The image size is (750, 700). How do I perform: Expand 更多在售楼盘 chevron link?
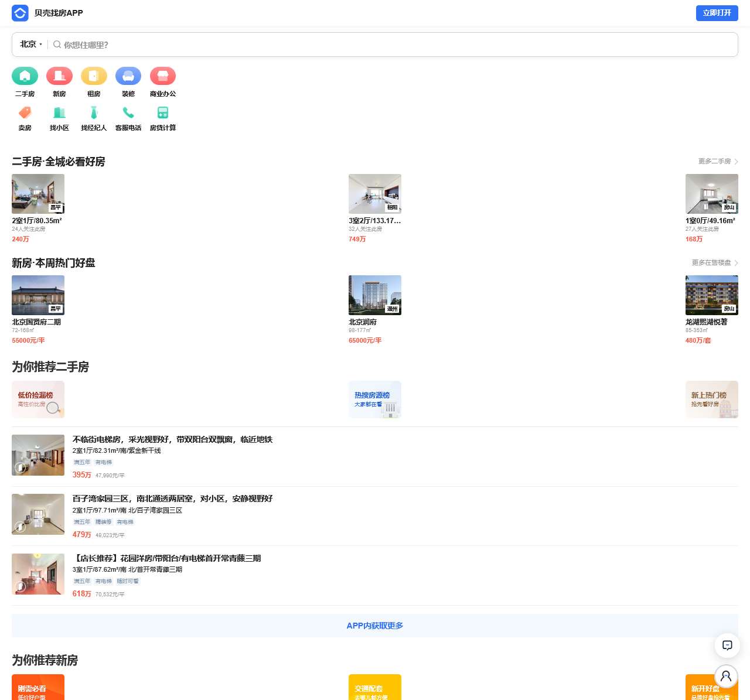715,262
